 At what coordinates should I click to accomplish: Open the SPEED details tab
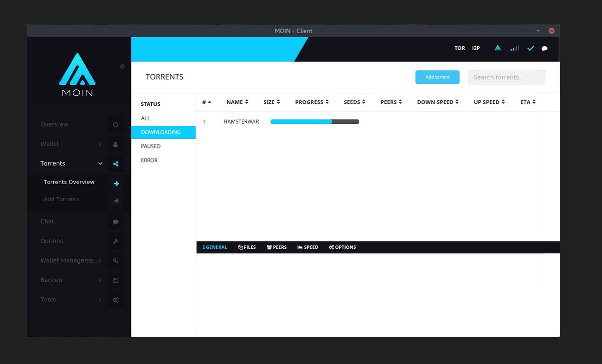coord(308,247)
